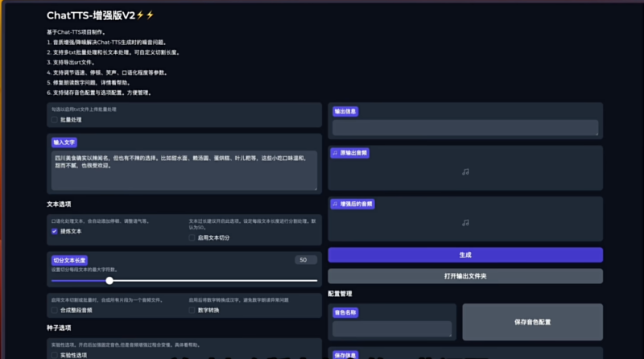
Task: Enable the 实验性选项 checkbox
Action: (55, 354)
